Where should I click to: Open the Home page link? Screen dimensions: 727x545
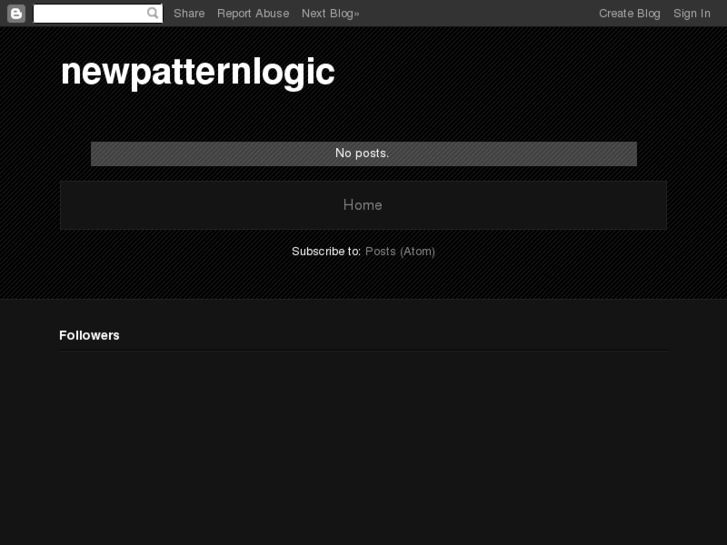363,205
